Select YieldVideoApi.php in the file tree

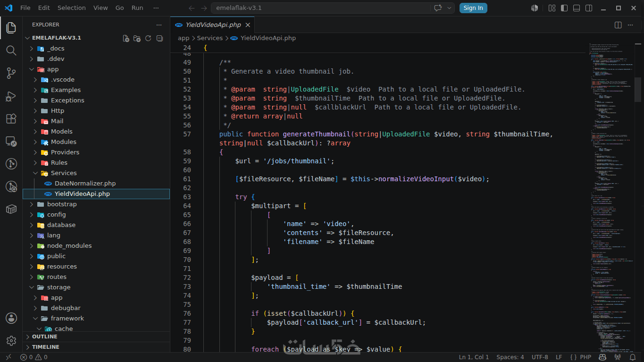96,194
